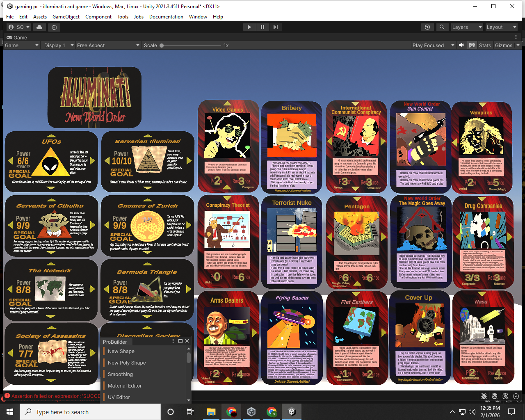Click the auto-generate lighting status icon
525x420 pixels.
point(505,396)
